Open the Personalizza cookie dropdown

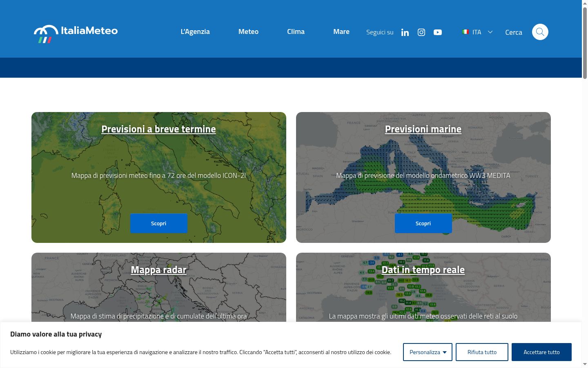(428, 352)
